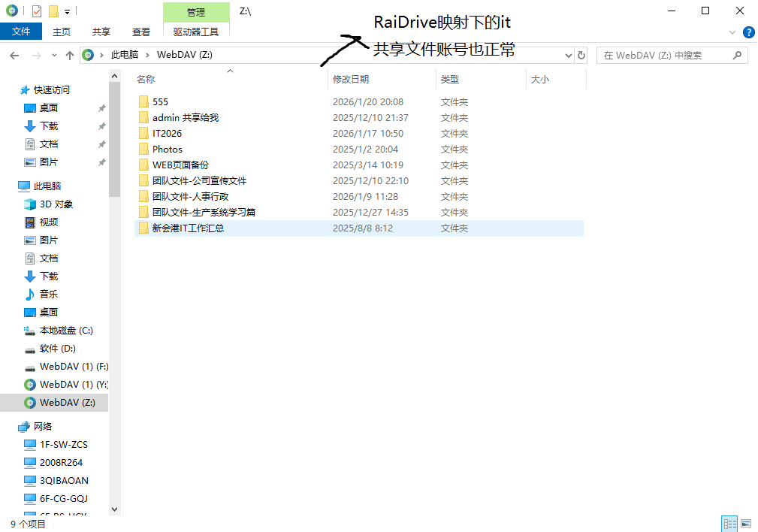Click the search magnifier icon
Image resolution: width=758 pixels, height=532 pixels.
point(737,56)
